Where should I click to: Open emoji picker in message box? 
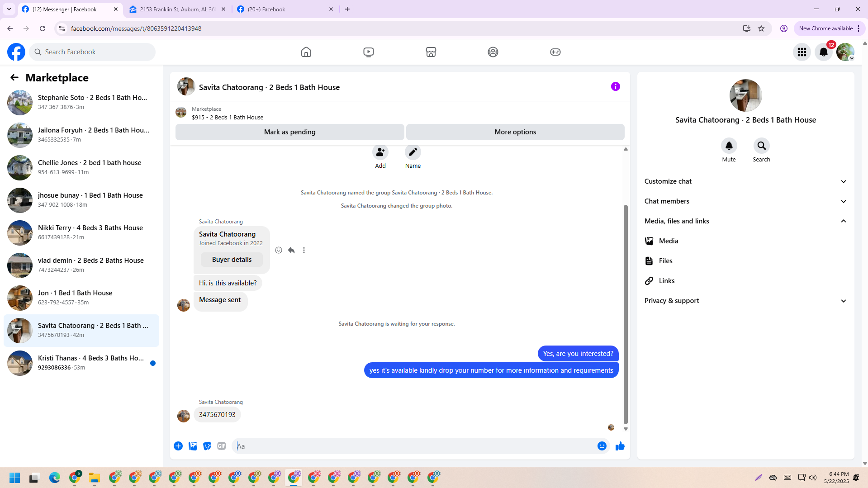(602, 446)
